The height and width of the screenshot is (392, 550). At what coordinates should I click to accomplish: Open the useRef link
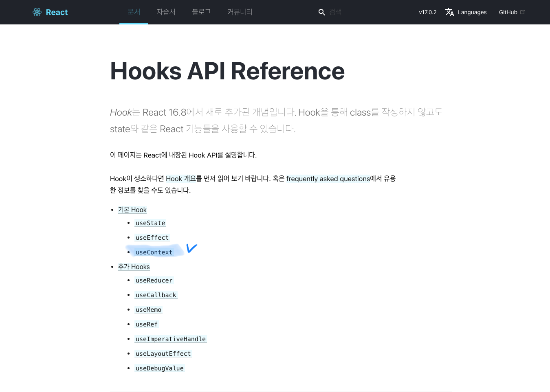click(x=147, y=324)
